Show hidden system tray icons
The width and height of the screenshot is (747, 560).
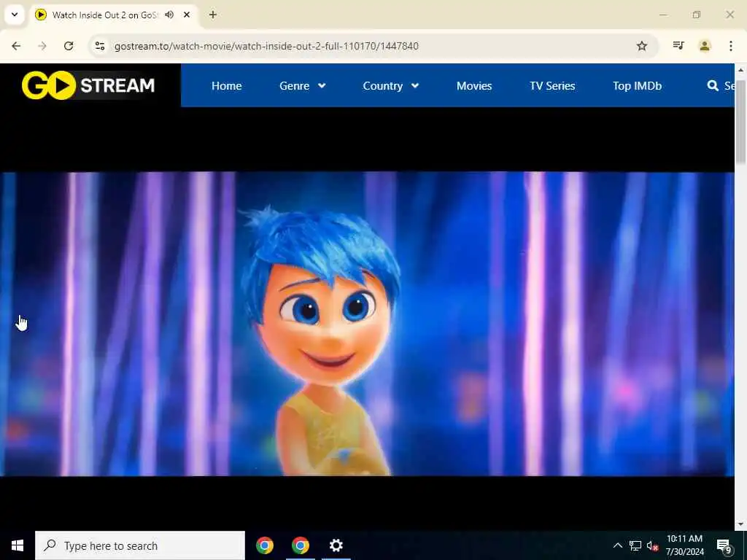pos(617,545)
